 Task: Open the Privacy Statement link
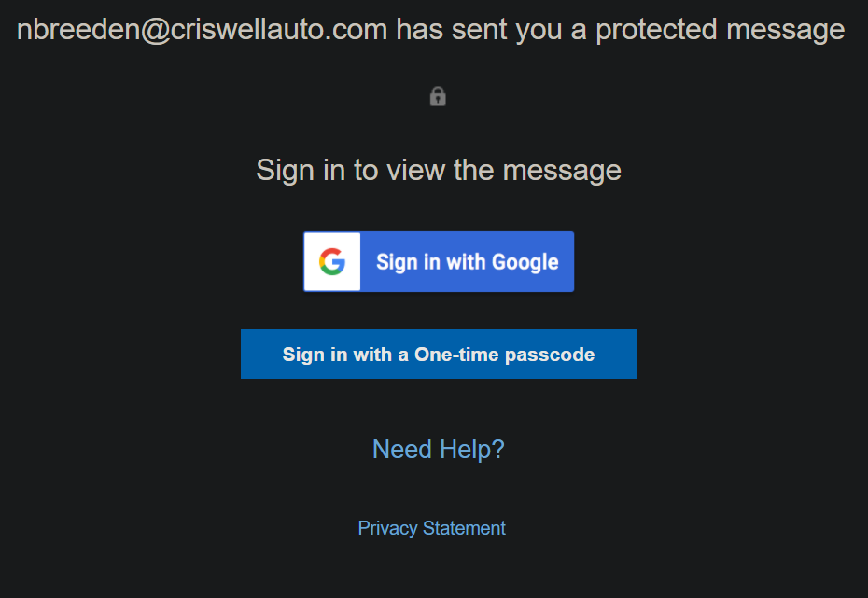[x=432, y=528]
